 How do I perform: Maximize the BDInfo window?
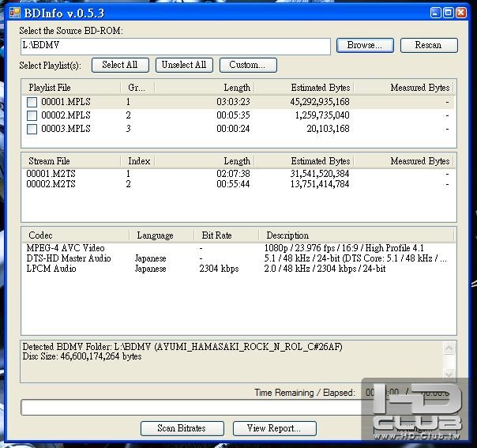click(x=449, y=13)
